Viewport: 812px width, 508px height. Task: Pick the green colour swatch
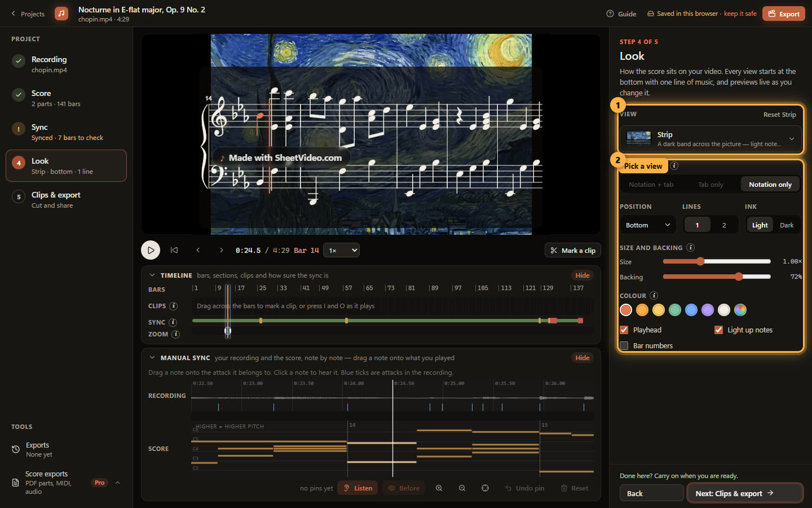coord(675,309)
